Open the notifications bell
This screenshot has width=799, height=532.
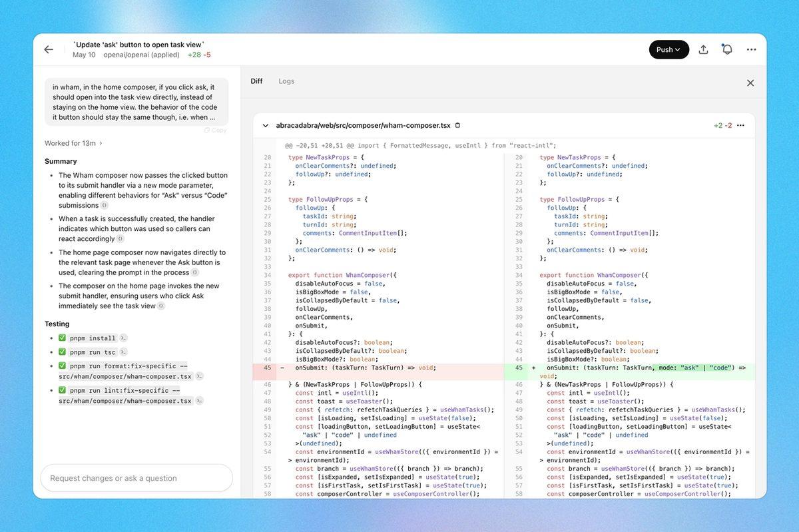coord(726,49)
